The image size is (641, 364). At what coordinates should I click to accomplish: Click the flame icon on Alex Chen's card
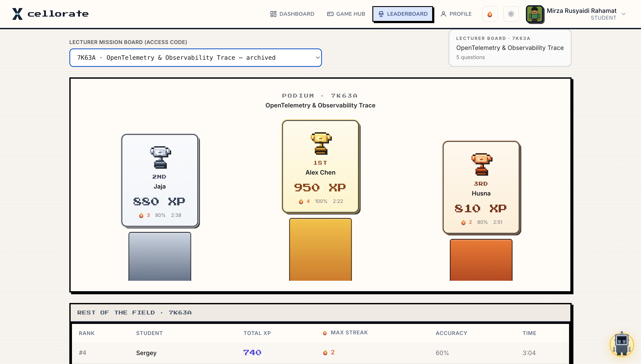[301, 201]
